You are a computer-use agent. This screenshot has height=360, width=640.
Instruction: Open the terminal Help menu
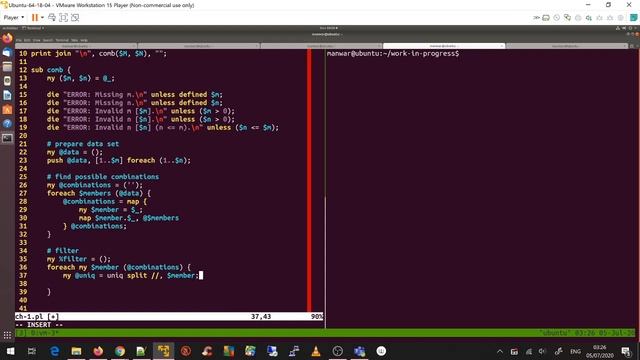click(x=84, y=40)
